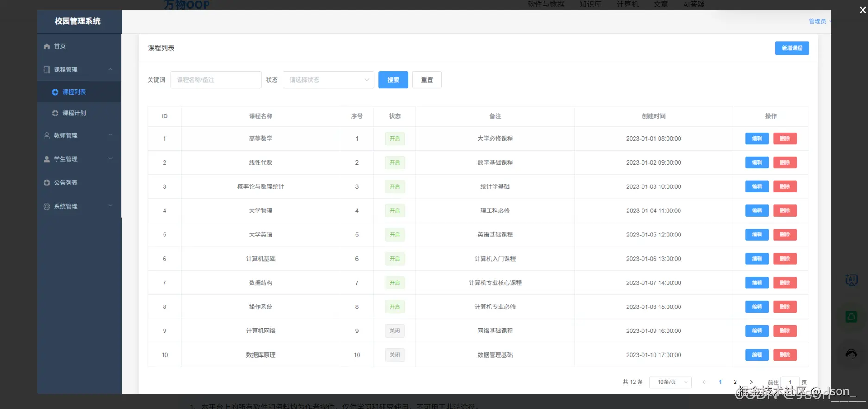868x409 pixels.
Task: Open 公告列表 in the sidebar
Action: pyautogui.click(x=79, y=183)
